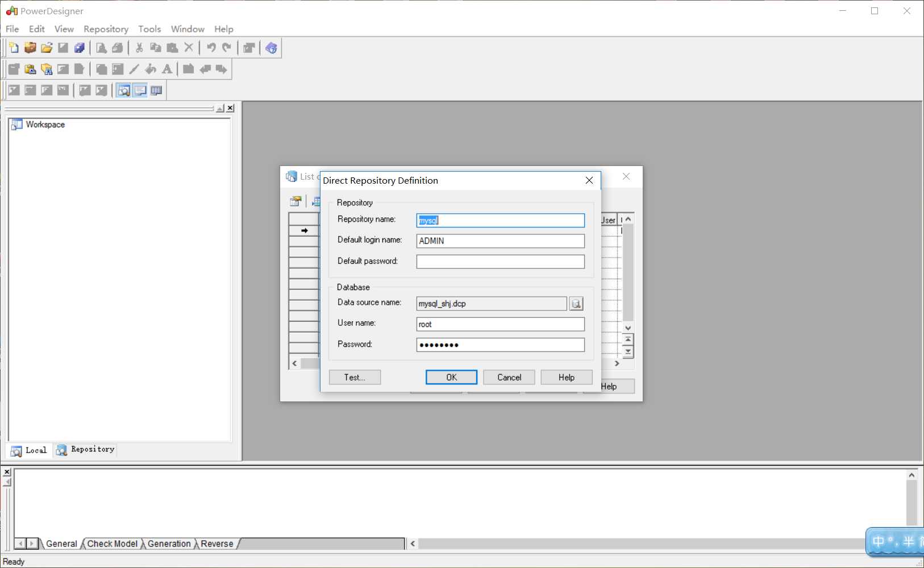This screenshot has height=568, width=924.
Task: Click the New Project briefcase icon
Action: [x=30, y=48]
